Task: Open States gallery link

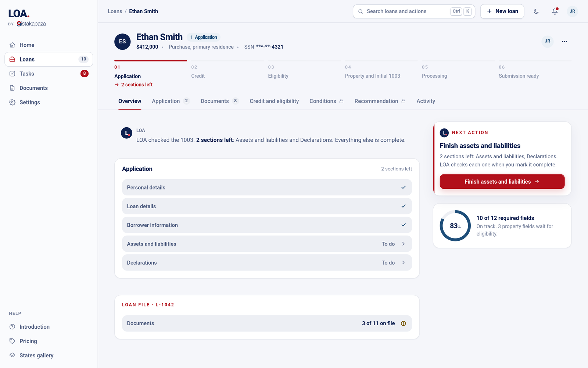Action: coord(49,355)
